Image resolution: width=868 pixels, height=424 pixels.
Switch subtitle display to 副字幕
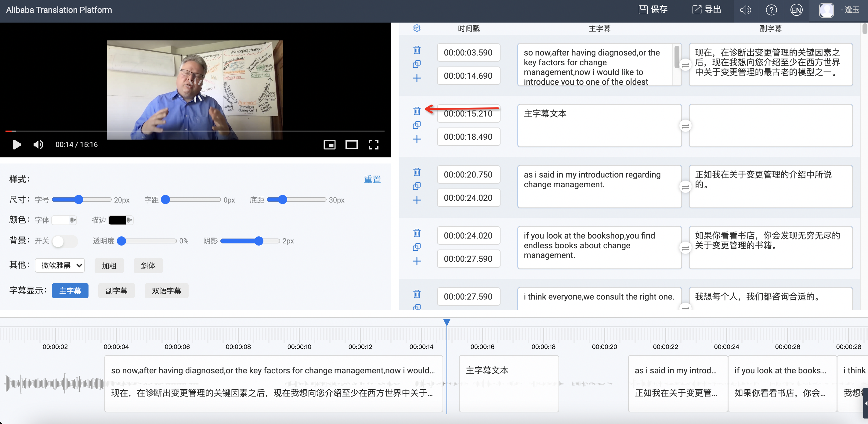point(116,291)
